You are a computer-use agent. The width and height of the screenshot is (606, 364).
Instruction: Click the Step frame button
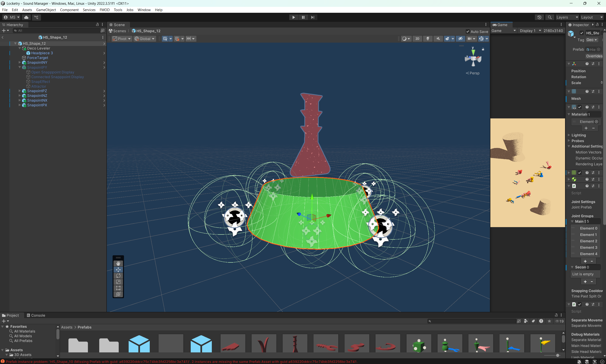click(312, 17)
